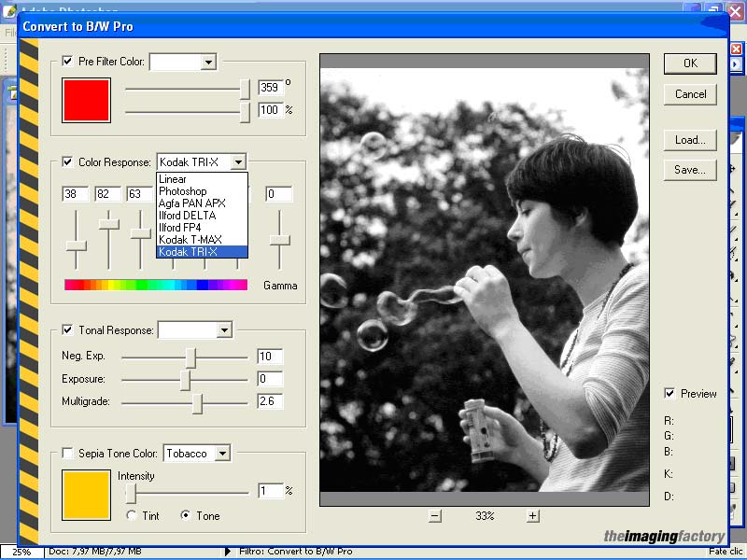The height and width of the screenshot is (560, 747).
Task: Click the Gamma vertical slider handle
Action: point(279,240)
